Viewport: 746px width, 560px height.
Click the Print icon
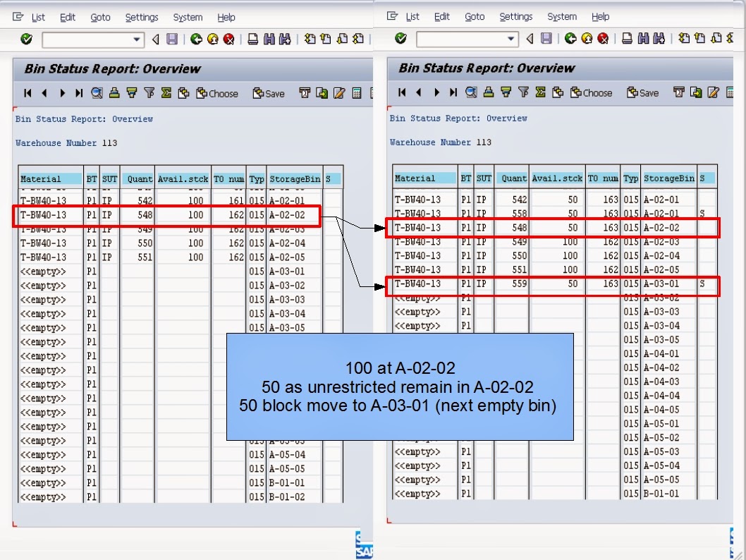point(252,39)
